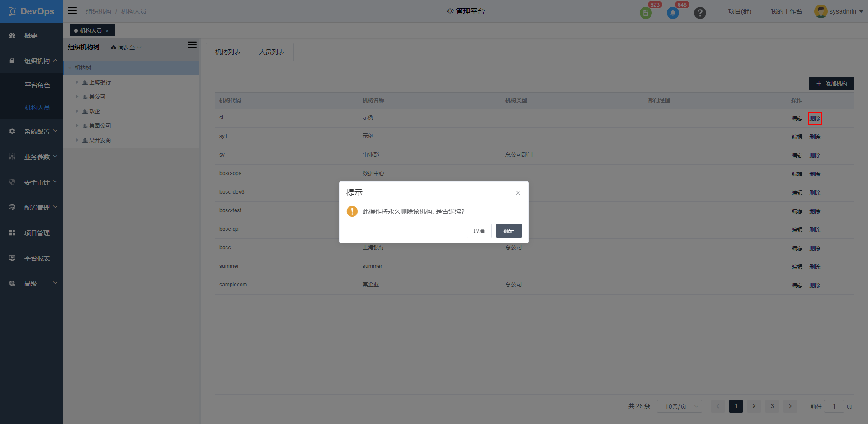Image resolution: width=868 pixels, height=424 pixels.
Task: Click the 平台报表 monitor icon
Action: tap(12, 258)
